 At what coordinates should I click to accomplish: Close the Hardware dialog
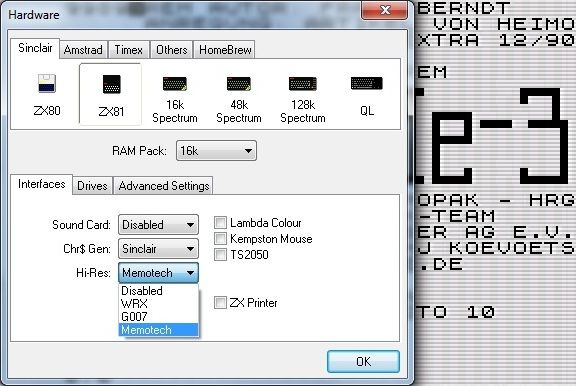385,10
